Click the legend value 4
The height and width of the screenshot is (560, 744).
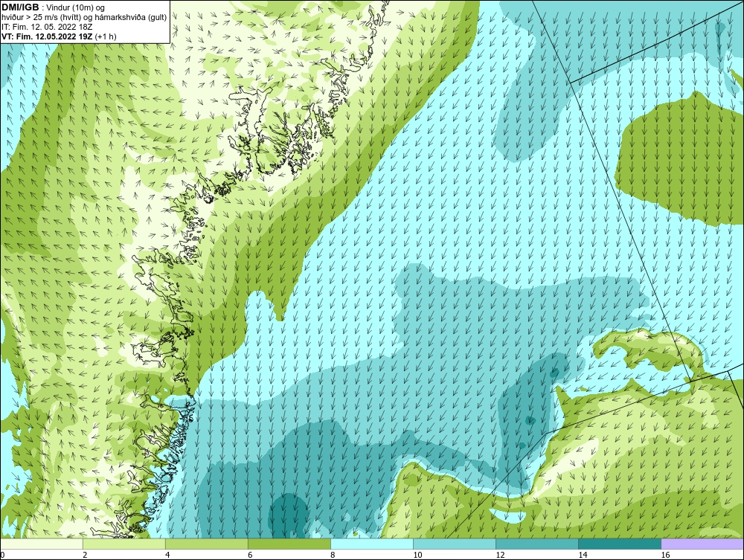point(167,555)
